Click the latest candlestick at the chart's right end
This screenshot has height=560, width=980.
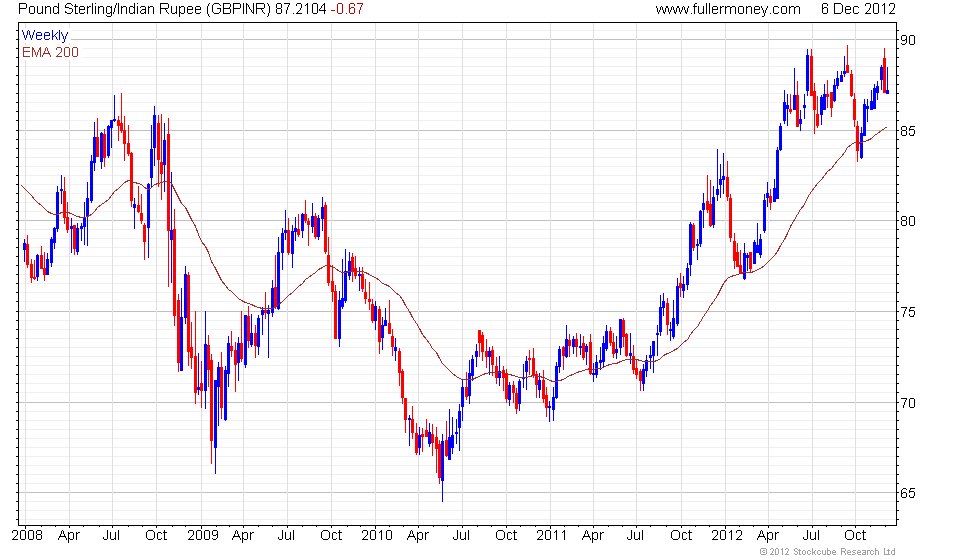(888, 80)
